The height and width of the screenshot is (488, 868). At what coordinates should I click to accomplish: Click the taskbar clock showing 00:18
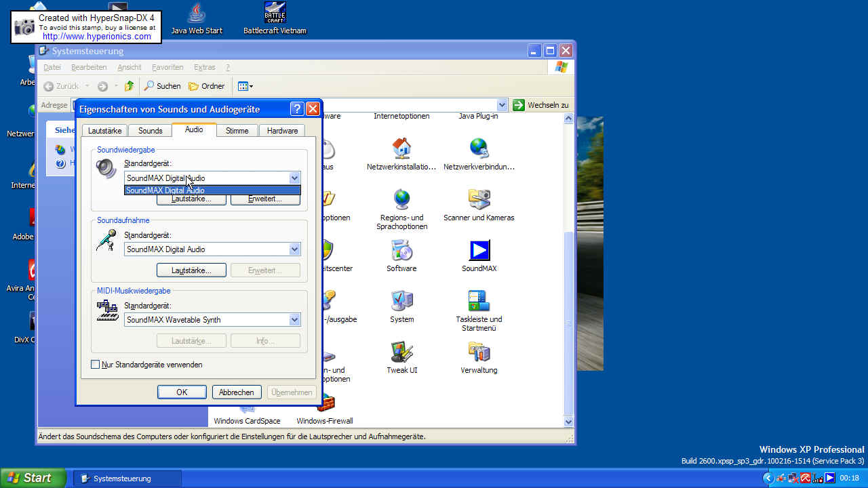(850, 478)
